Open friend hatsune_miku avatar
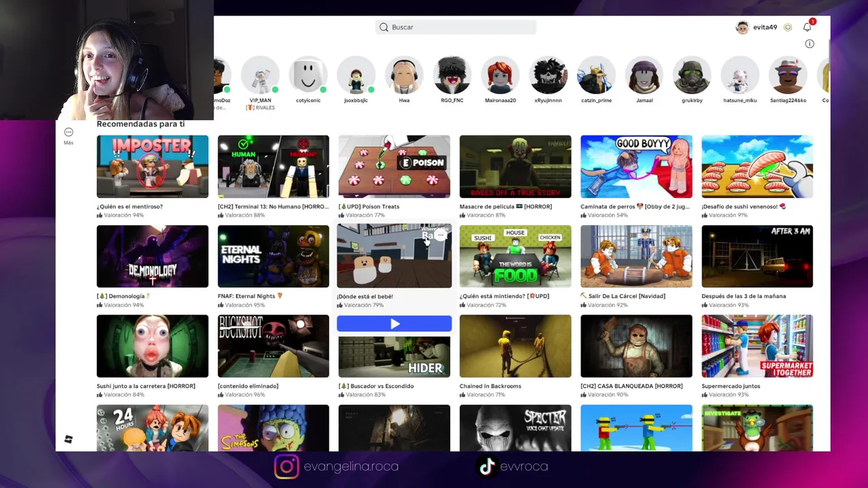The width and height of the screenshot is (868, 488). pyautogui.click(x=740, y=75)
